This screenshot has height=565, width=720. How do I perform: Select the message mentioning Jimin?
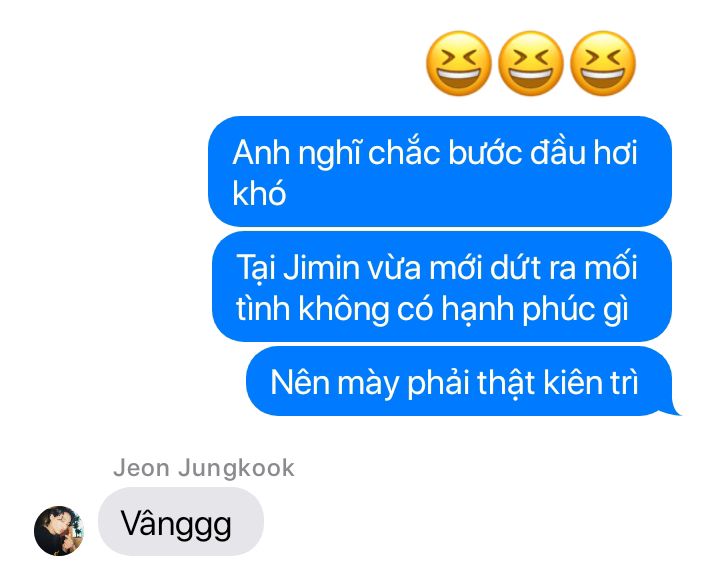click(x=441, y=287)
